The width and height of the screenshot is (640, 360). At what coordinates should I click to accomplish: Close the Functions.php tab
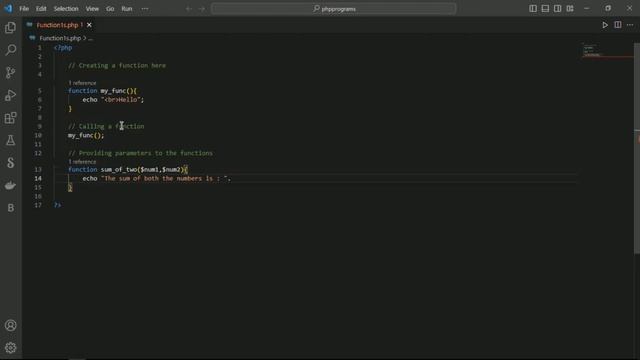(89, 25)
